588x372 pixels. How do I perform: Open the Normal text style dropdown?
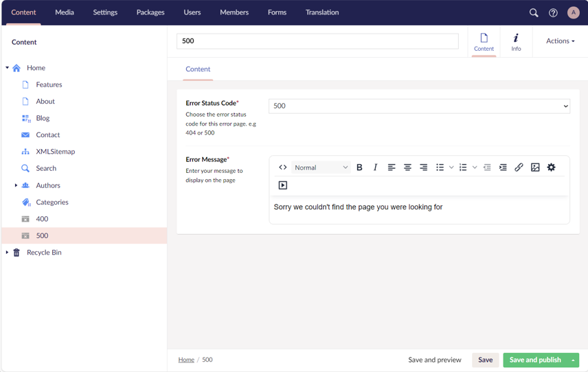tap(321, 167)
